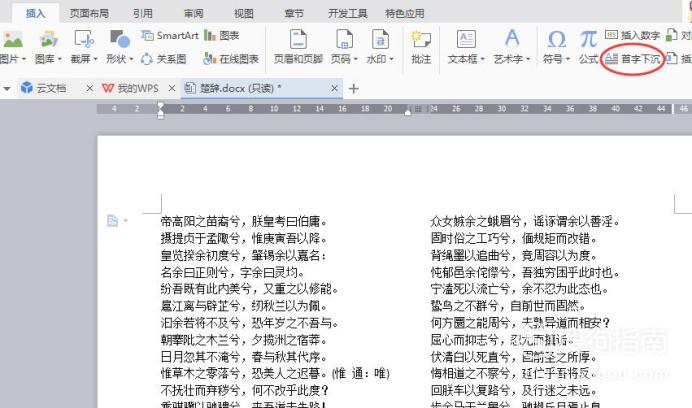Apply 首字下沉 drop cap
The height and width of the screenshot is (408, 692).
[x=632, y=59]
